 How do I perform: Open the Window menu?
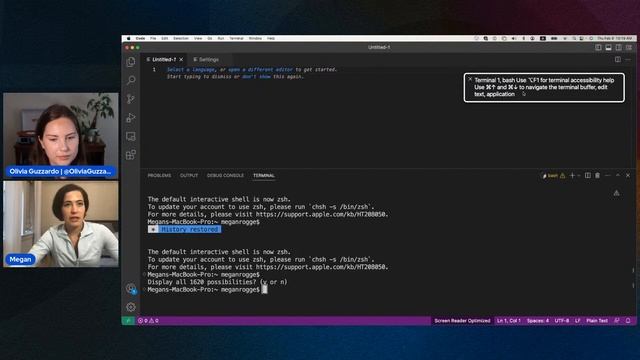(x=256, y=38)
